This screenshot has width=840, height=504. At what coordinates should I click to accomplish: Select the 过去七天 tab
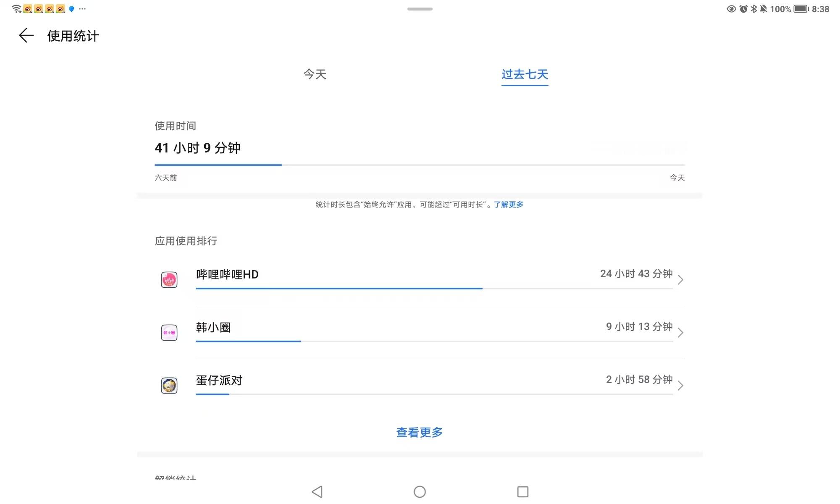coord(525,74)
